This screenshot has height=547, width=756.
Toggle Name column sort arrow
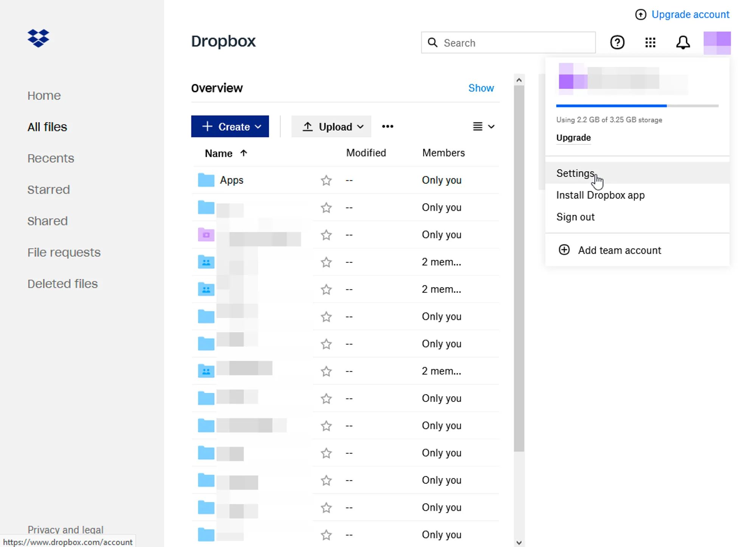pyautogui.click(x=244, y=153)
